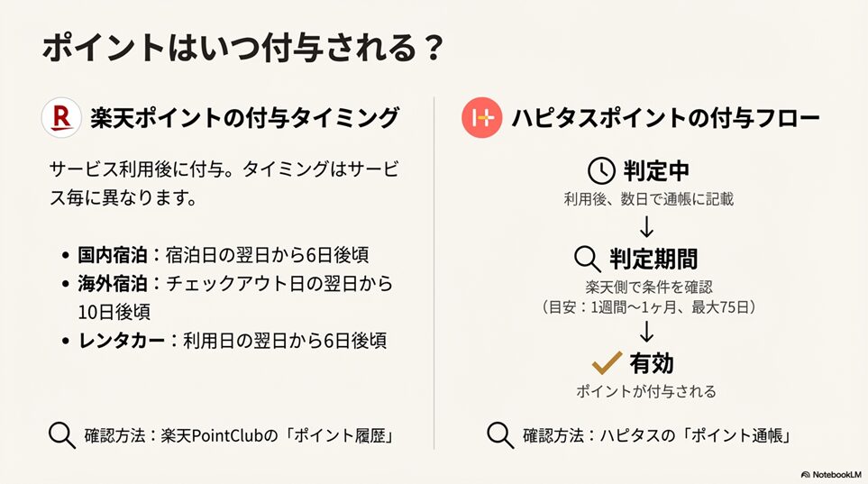This screenshot has height=484, width=868.
Task: Click the 国内宿泊 bullet item
Action: coord(225,254)
